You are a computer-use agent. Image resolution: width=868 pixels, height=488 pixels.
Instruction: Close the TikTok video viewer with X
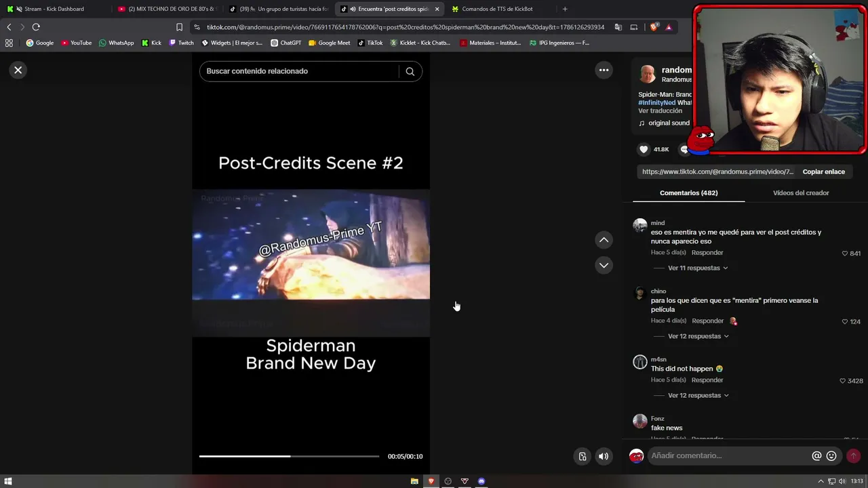click(x=18, y=70)
